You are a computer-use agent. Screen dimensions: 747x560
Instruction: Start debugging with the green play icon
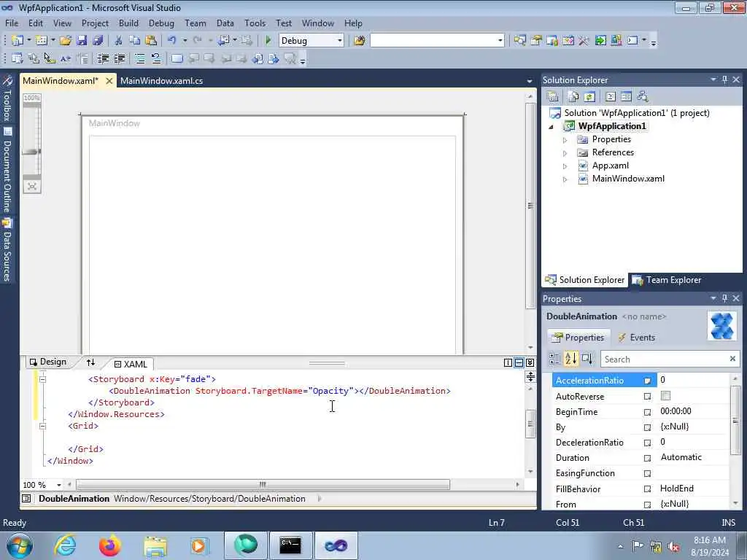[x=268, y=41]
